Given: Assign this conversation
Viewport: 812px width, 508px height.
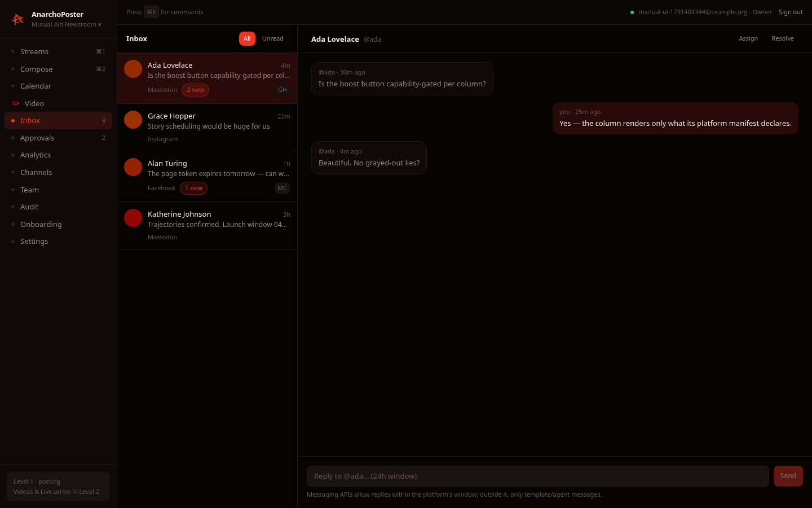Looking at the screenshot, I should pyautogui.click(x=748, y=38).
